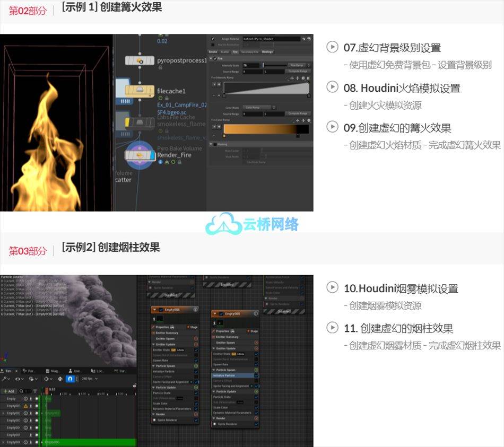Toggle the Masking section checkbox

(215, 145)
